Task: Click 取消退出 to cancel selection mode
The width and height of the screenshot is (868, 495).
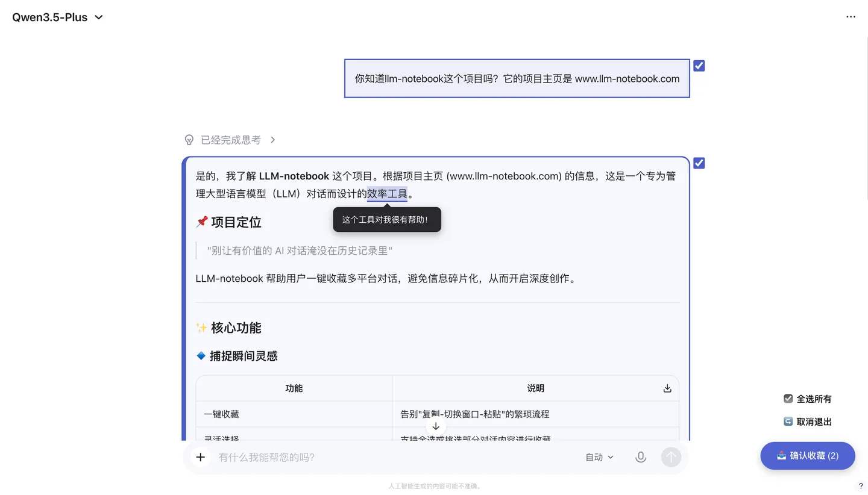Action: [807, 422]
